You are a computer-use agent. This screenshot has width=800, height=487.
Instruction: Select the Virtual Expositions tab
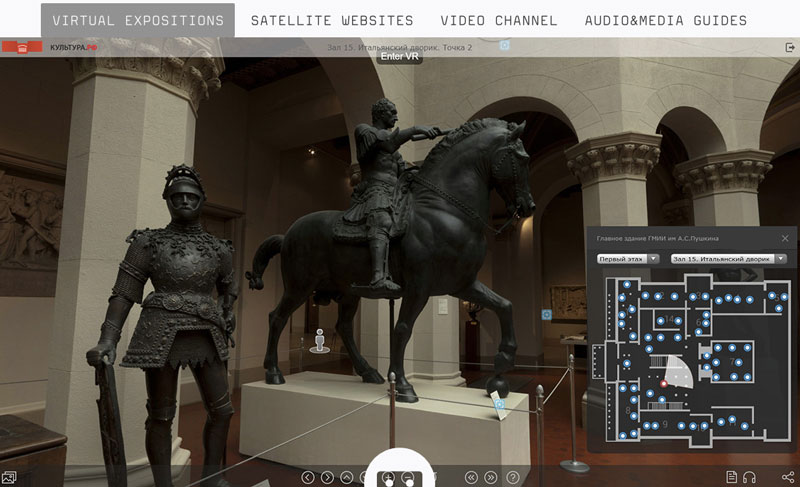138,20
